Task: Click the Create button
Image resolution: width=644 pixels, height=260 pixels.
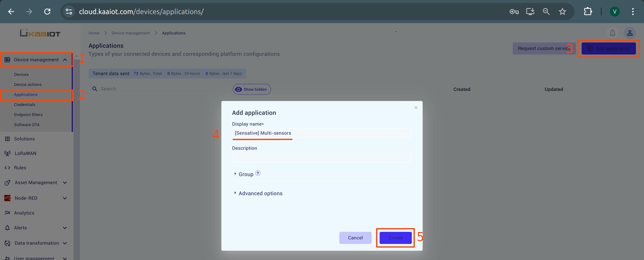Action: 395,238
